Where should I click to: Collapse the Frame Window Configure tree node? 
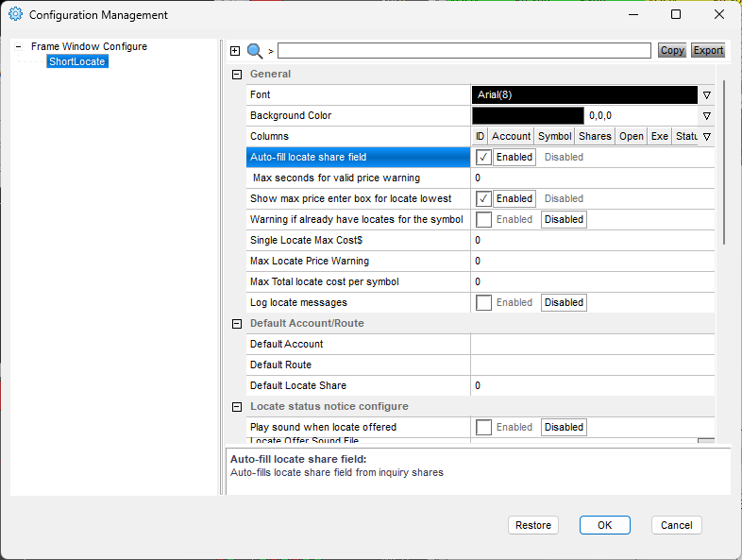pos(19,46)
